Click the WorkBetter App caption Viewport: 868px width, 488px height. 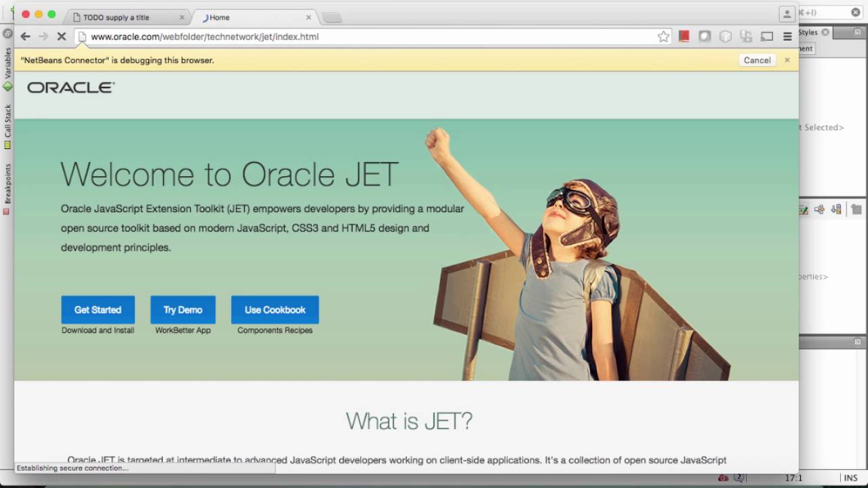point(183,331)
